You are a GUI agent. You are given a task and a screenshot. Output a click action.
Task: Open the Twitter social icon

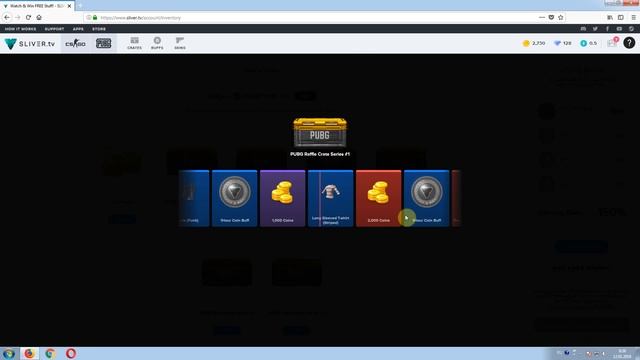[595, 29]
